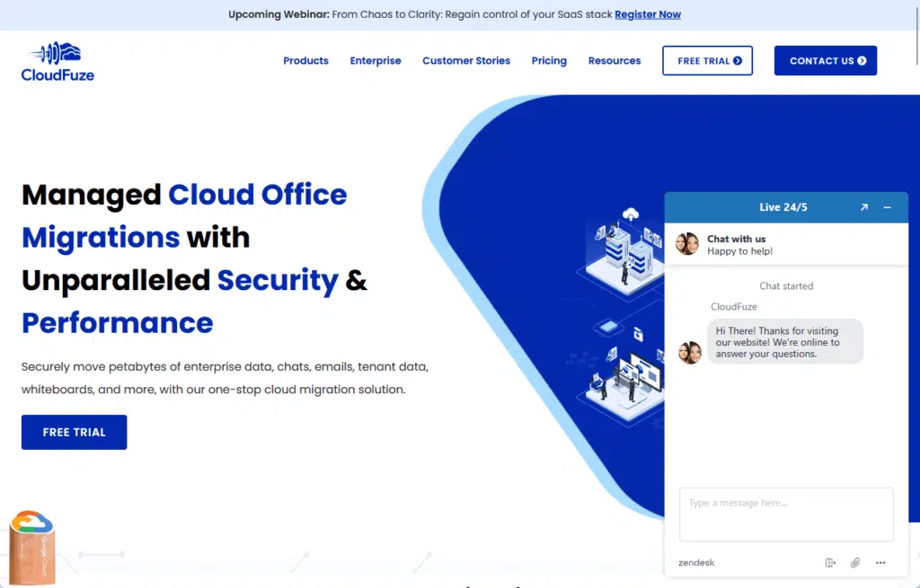Click the 'Chat with us' text

tap(737, 239)
